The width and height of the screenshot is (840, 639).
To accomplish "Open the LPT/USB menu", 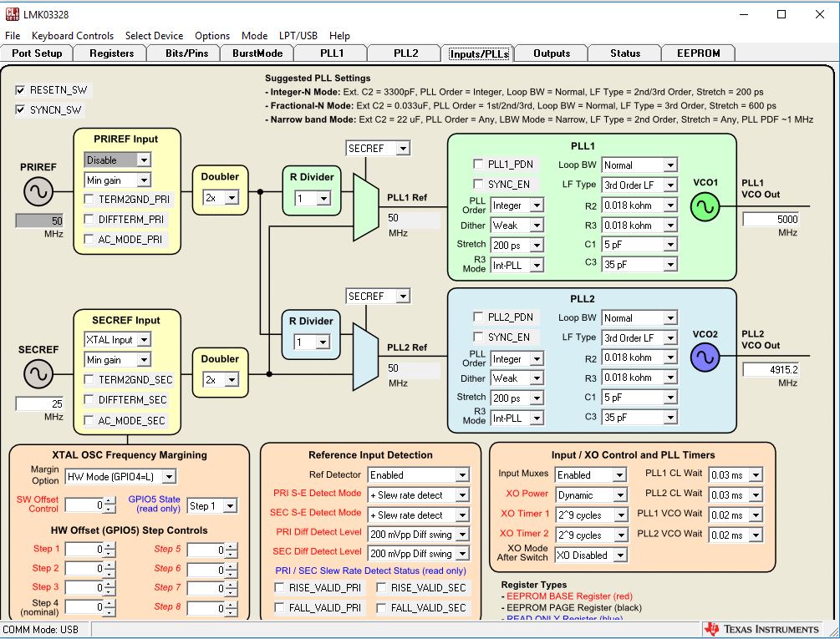I will (x=298, y=36).
